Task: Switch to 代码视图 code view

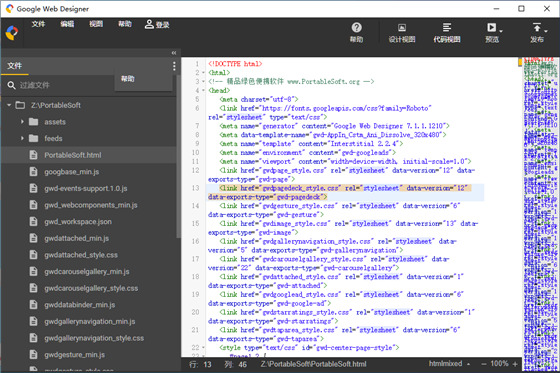Action: pyautogui.click(x=447, y=33)
